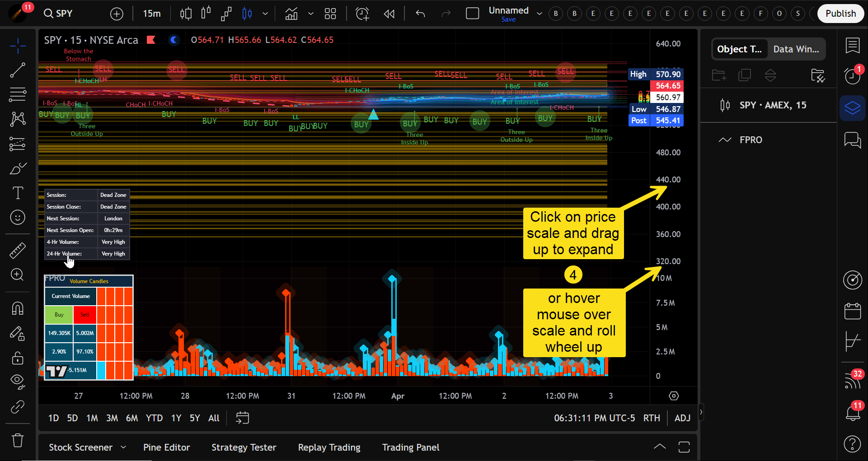The image size is (868, 461).
Task: Toggle lock all drawings padlock
Action: coord(18,358)
